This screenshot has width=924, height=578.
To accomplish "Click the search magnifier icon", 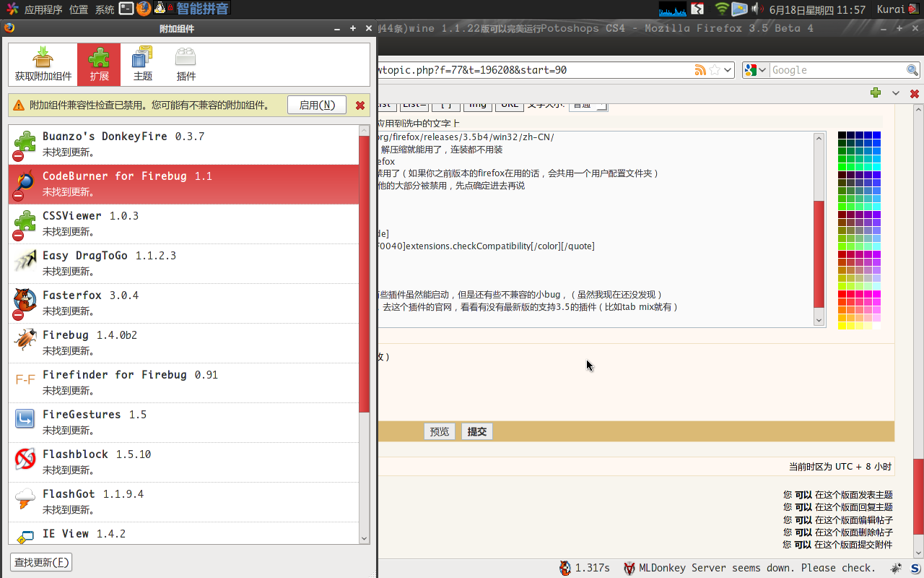I will tap(912, 70).
